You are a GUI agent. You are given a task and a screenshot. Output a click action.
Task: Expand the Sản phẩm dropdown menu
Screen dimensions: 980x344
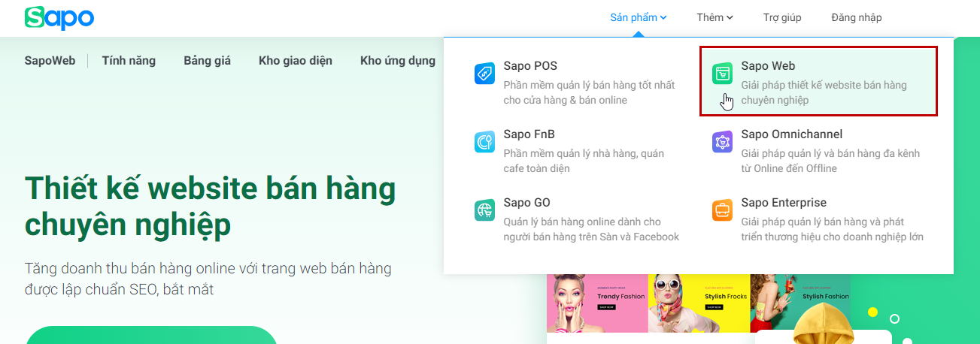pos(639,17)
